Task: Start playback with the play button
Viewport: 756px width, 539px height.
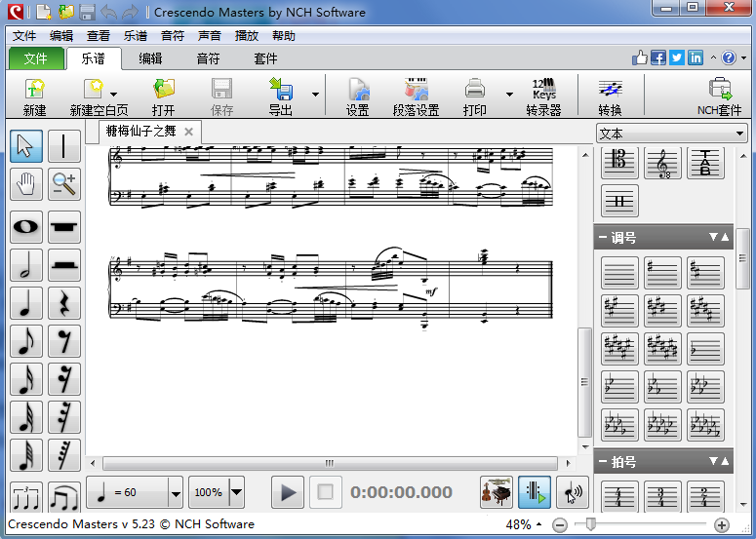Action: [x=288, y=492]
